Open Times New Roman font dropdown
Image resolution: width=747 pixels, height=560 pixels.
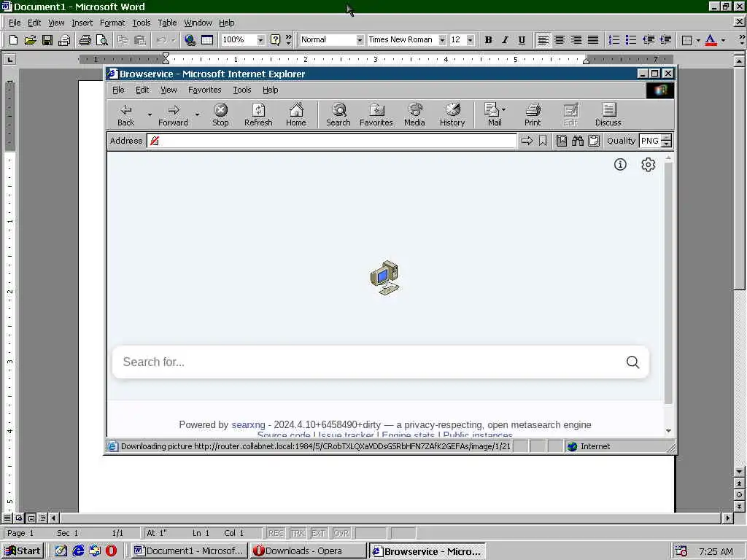(x=442, y=40)
